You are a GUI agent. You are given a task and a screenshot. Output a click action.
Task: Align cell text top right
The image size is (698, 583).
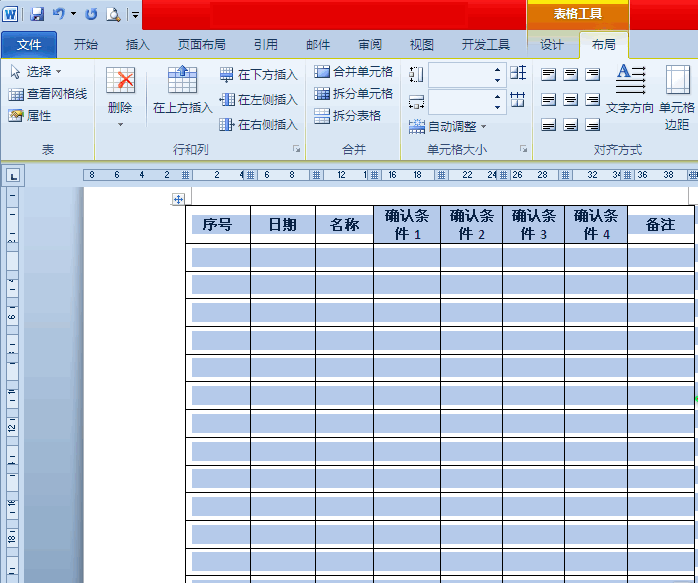click(592, 74)
